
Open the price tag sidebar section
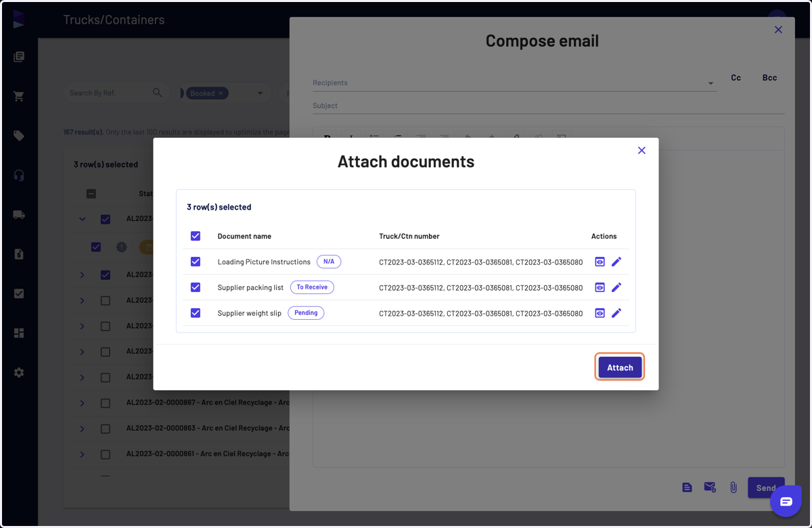(x=19, y=136)
